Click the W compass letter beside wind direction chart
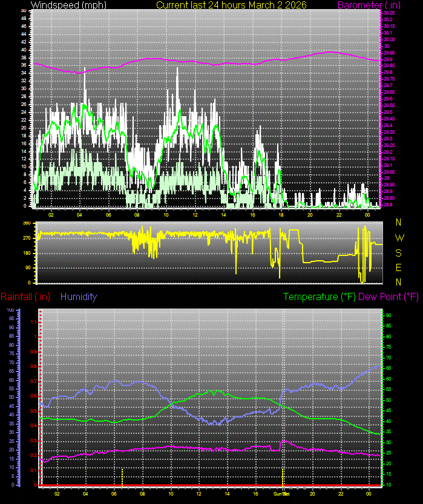 click(398, 238)
